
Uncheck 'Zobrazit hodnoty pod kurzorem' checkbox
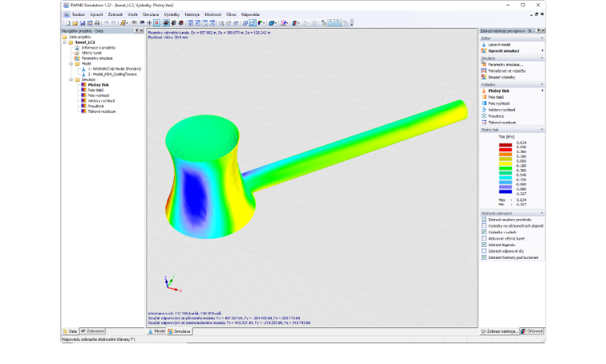tap(484, 257)
